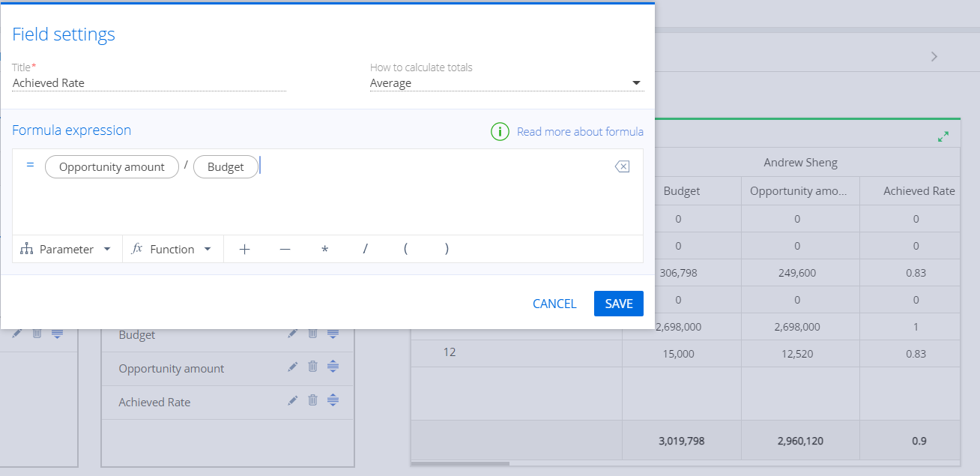Select the Opportunity amount formula chip
Screen dimensions: 980x476
(x=112, y=167)
